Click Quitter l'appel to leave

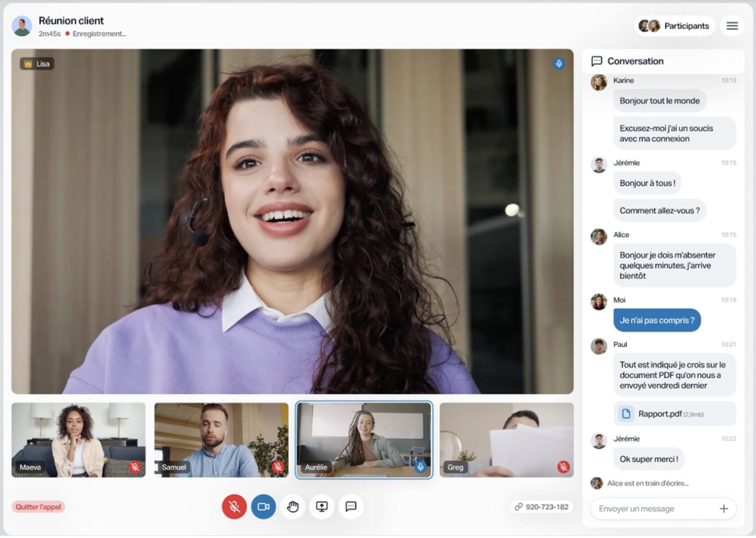click(x=39, y=507)
